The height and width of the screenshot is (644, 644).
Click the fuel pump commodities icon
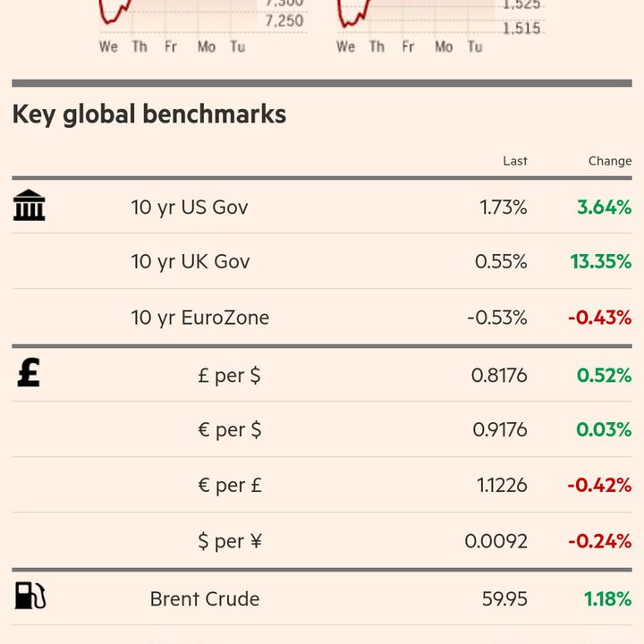click(x=30, y=596)
